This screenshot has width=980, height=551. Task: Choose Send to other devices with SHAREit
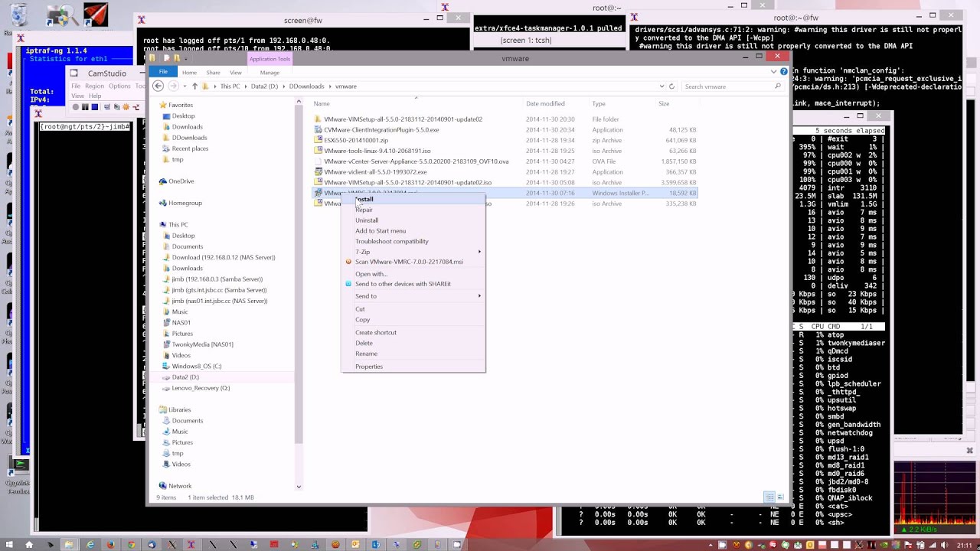pos(403,284)
